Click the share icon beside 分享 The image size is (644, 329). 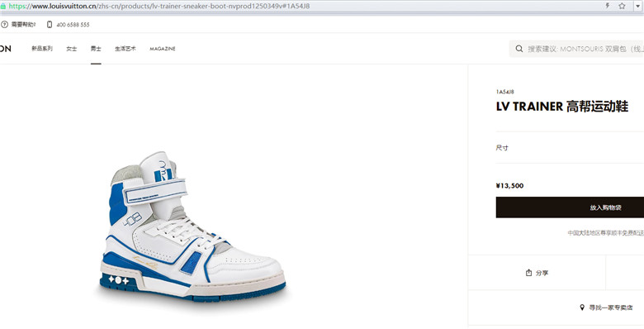tap(529, 273)
